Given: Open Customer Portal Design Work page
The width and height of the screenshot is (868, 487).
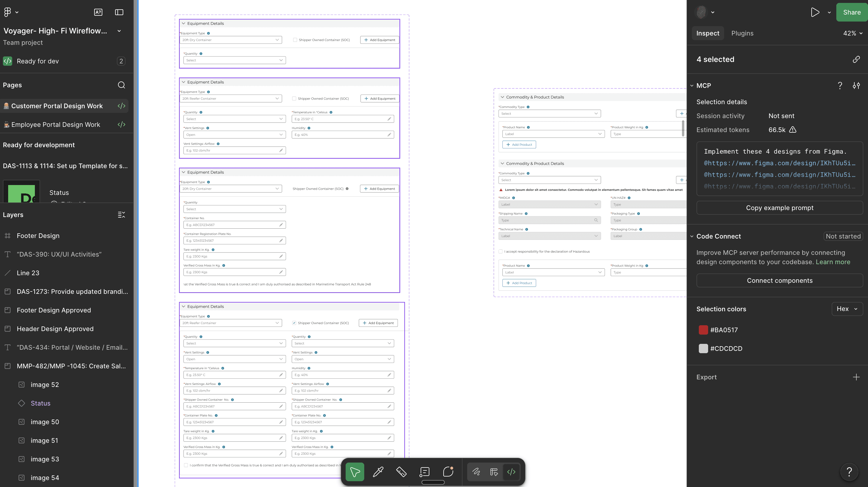Looking at the screenshot, I should click(57, 106).
